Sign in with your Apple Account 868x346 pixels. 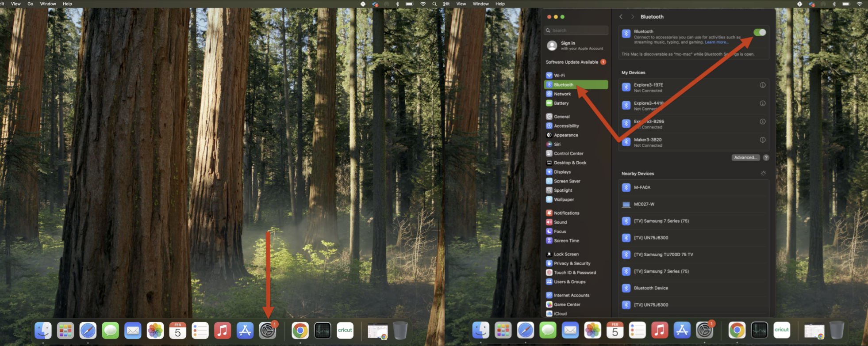[x=576, y=46]
